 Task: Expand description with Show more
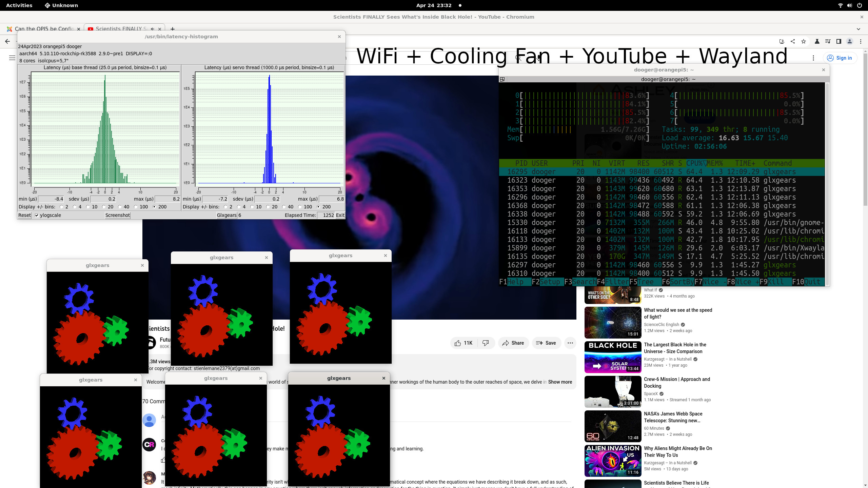[x=560, y=382]
